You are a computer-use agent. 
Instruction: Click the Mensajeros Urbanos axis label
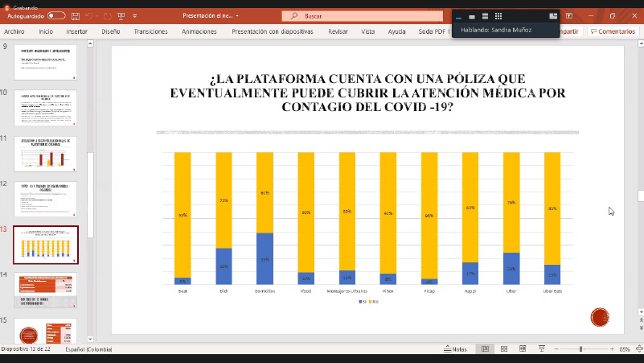point(347,291)
